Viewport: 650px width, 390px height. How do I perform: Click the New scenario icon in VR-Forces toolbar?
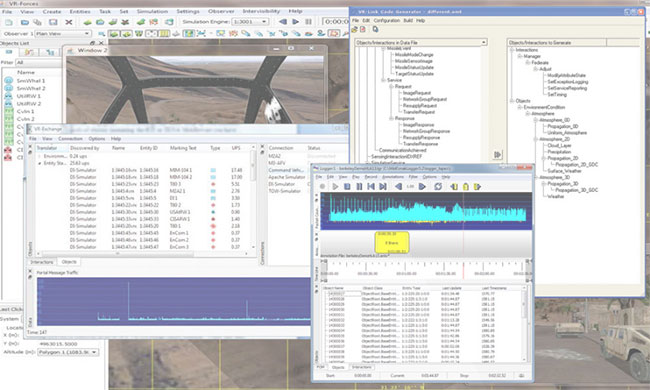[x=9, y=22]
